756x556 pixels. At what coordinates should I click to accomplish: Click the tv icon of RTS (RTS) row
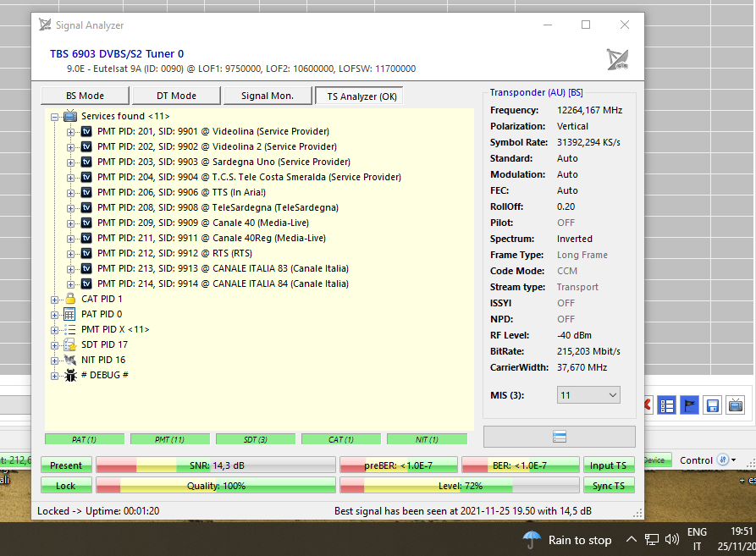(x=86, y=253)
